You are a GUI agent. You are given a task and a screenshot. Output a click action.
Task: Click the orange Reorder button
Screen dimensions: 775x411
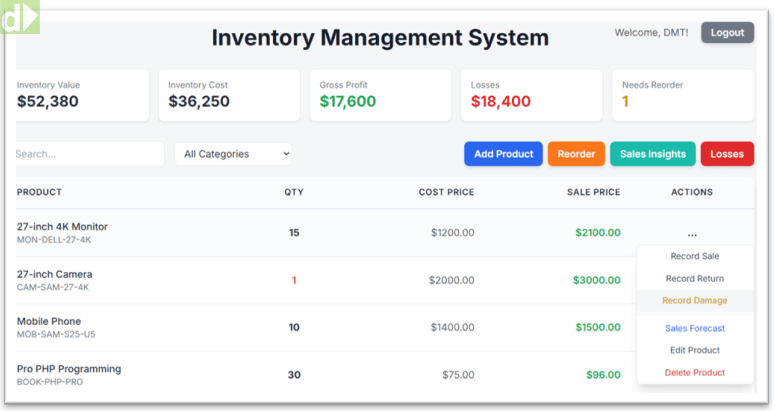tap(576, 154)
